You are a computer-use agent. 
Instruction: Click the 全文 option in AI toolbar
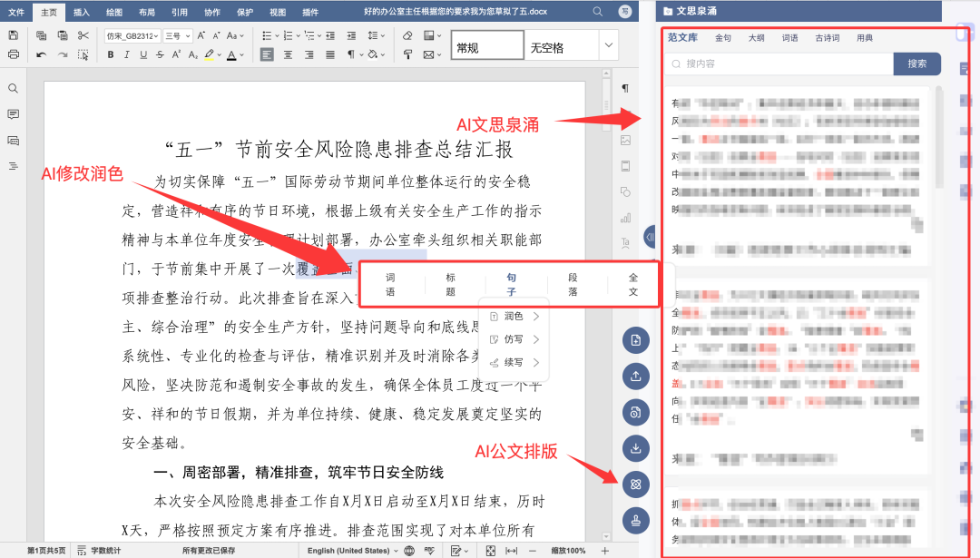point(633,285)
